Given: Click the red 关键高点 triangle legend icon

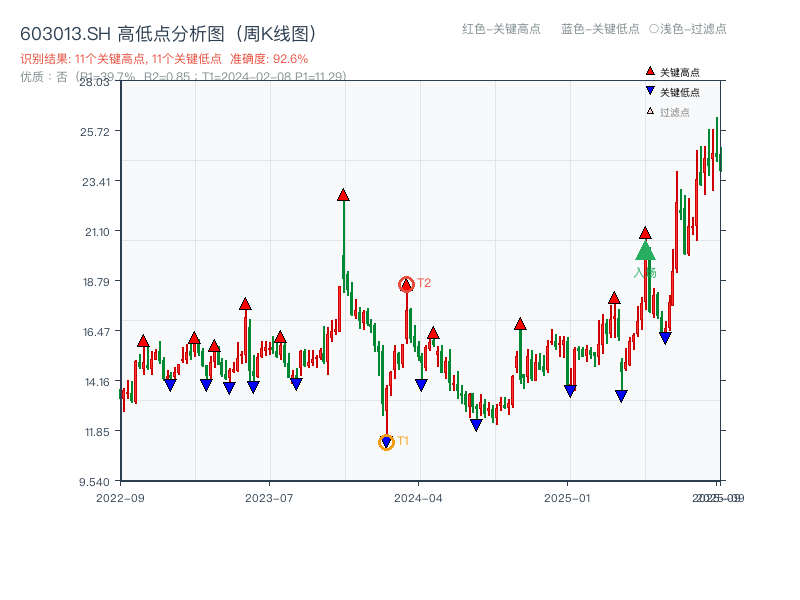Looking at the screenshot, I should click(649, 72).
